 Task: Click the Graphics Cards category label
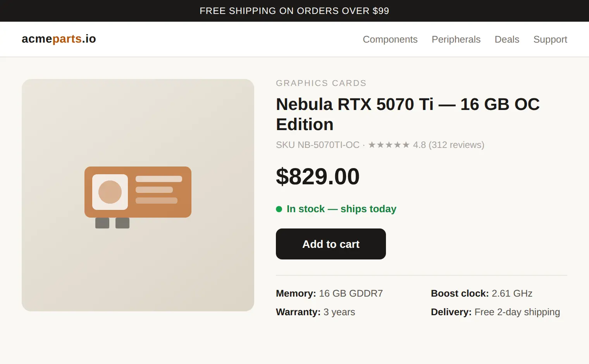click(x=321, y=83)
